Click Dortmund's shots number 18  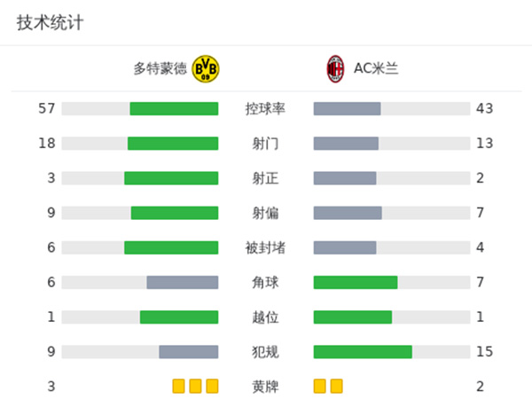[x=47, y=144]
